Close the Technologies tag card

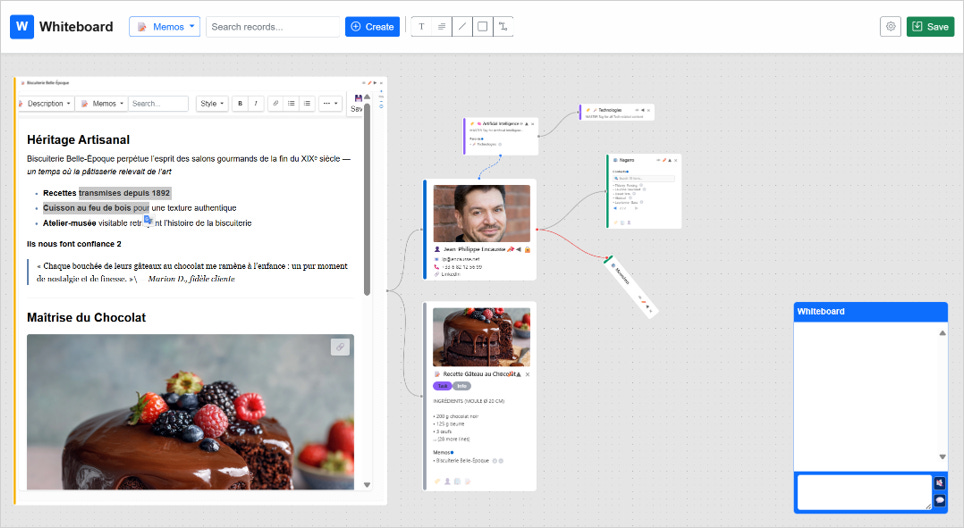(649, 110)
